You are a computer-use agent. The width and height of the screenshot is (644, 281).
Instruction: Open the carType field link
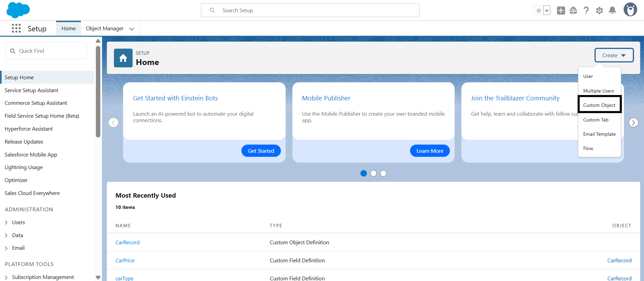[124, 278]
